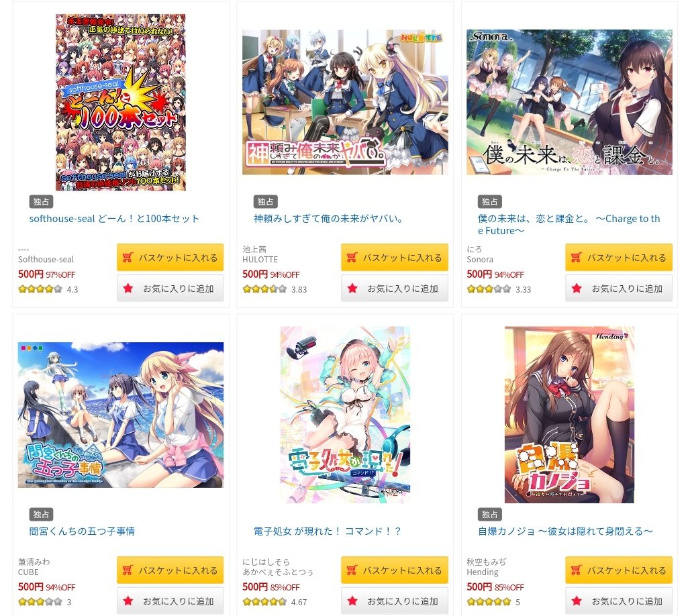This screenshot has height=616, width=690.
Task: Open the 神頼みしすぎて俺の未来がヤバい cover image
Action: coord(345,102)
